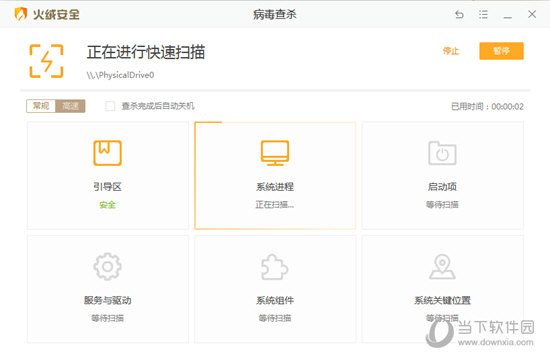Close the virus scan window

click(532, 14)
